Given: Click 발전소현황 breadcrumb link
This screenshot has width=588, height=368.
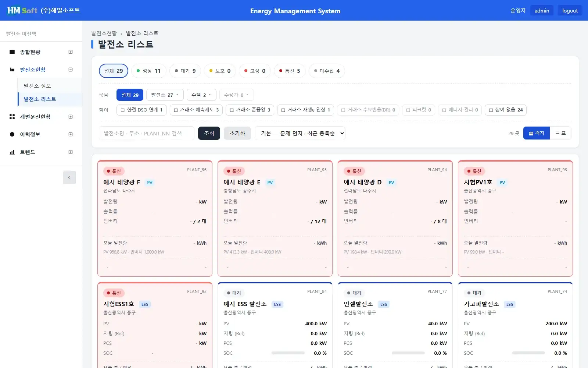Looking at the screenshot, I should click(x=104, y=33).
